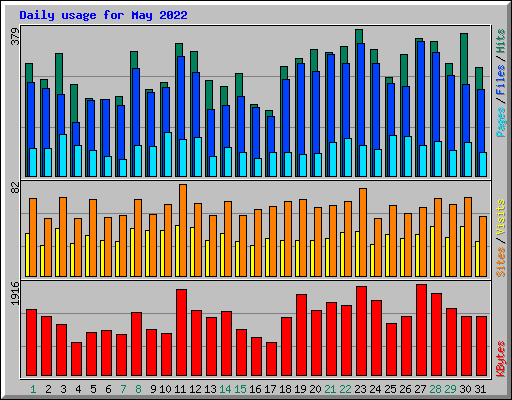Click the 'Daily usage for May 2022' title
The height and width of the screenshot is (400, 512).
pyautogui.click(x=103, y=15)
